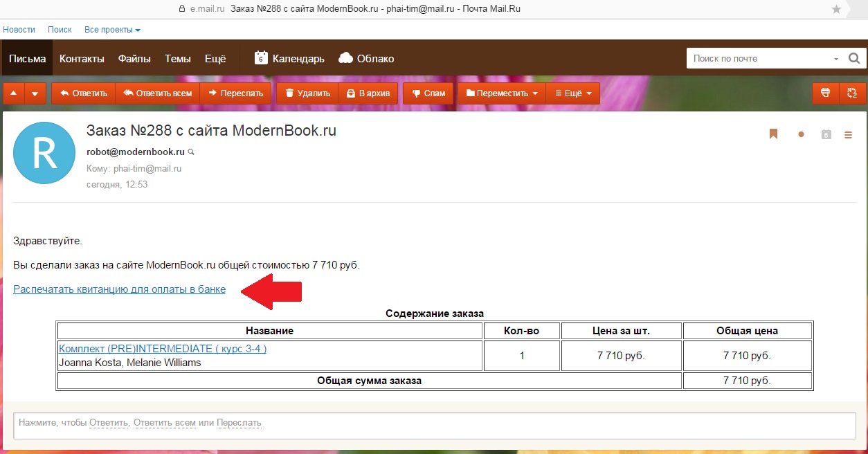
Task: Create calendar event from email icon
Action: click(825, 134)
